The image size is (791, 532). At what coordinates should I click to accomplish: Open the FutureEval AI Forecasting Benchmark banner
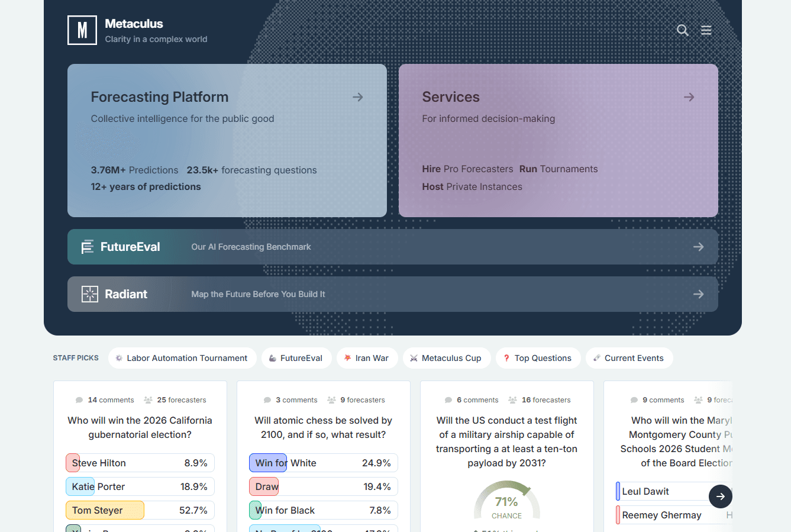tap(393, 247)
